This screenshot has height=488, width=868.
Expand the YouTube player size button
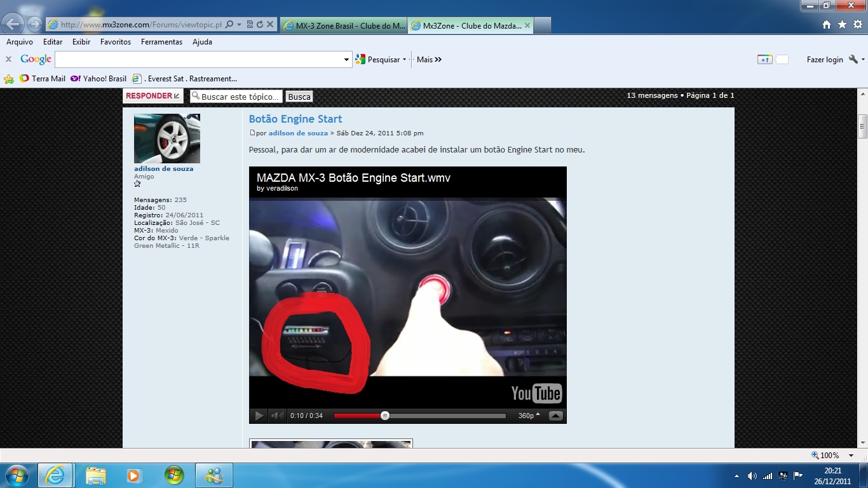(x=555, y=416)
